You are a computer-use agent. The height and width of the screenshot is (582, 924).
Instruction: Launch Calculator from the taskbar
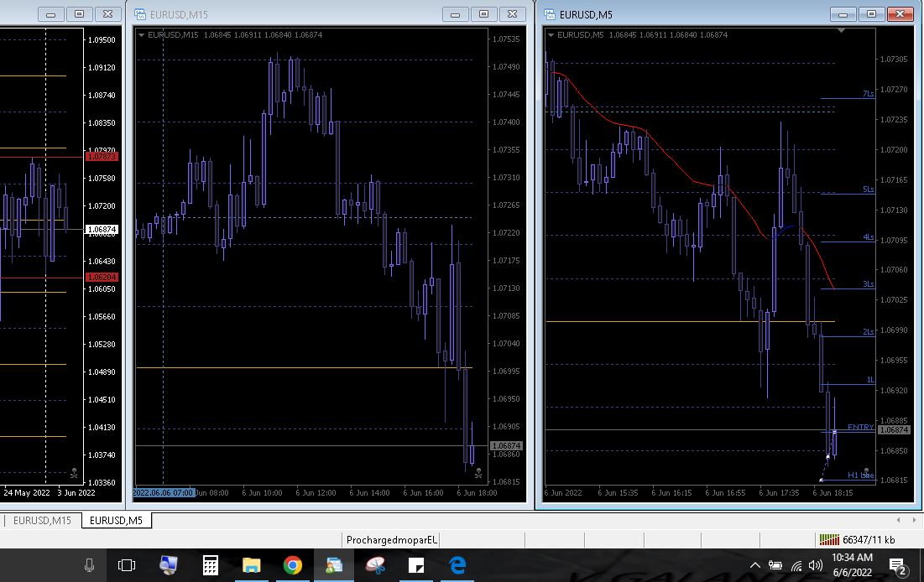[211, 565]
